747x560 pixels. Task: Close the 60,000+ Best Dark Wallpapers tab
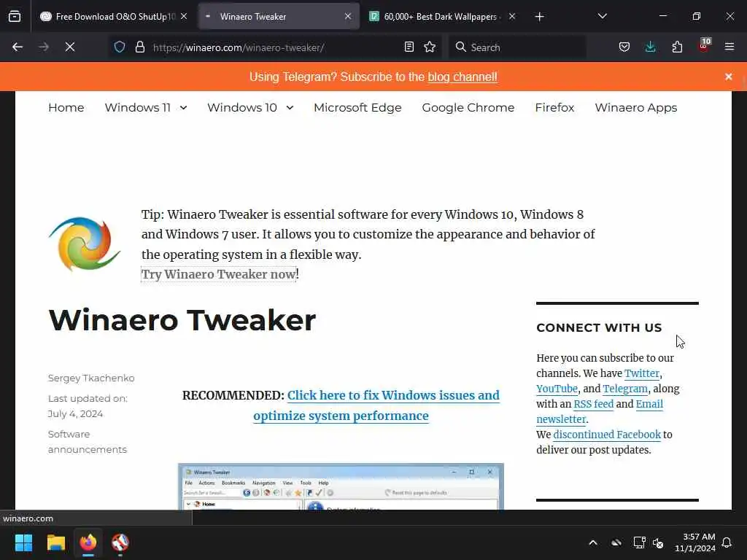[x=512, y=16]
